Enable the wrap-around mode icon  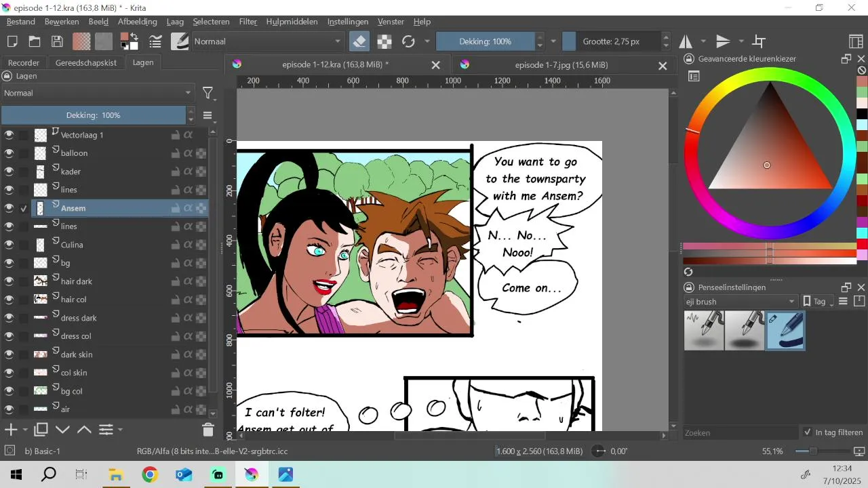coord(759,41)
